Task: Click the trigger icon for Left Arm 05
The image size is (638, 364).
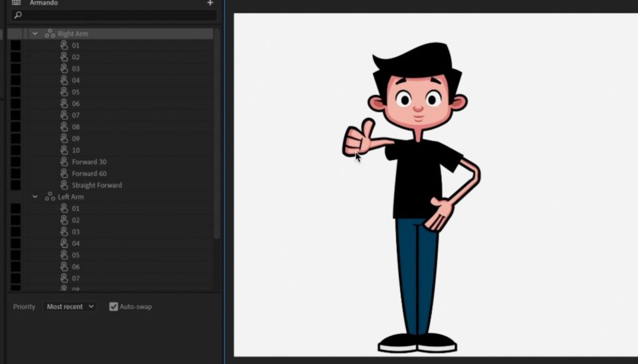Action: pyautogui.click(x=64, y=255)
